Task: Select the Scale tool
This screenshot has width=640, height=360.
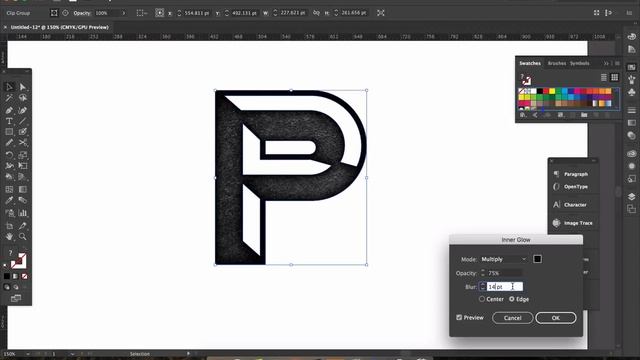Action: 22,155
